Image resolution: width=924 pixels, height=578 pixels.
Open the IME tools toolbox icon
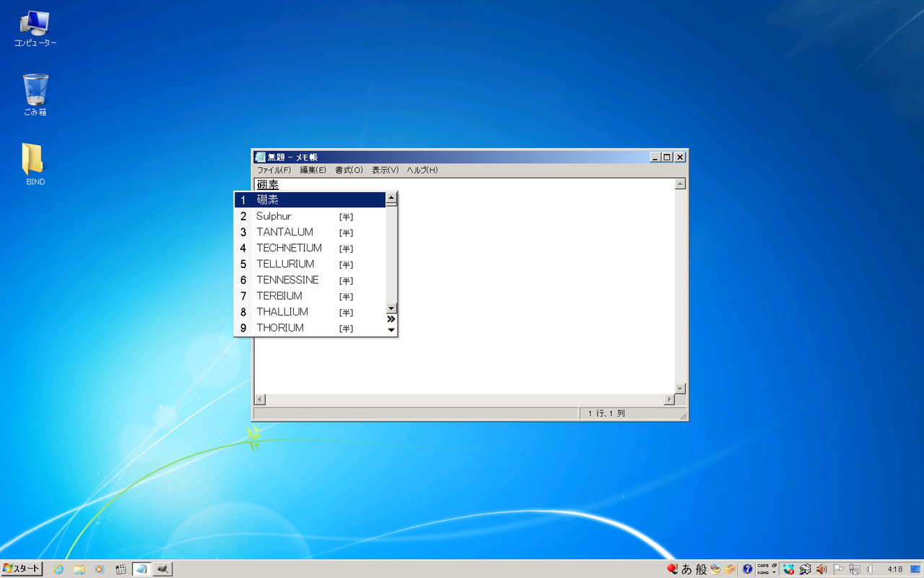pyautogui.click(x=730, y=569)
